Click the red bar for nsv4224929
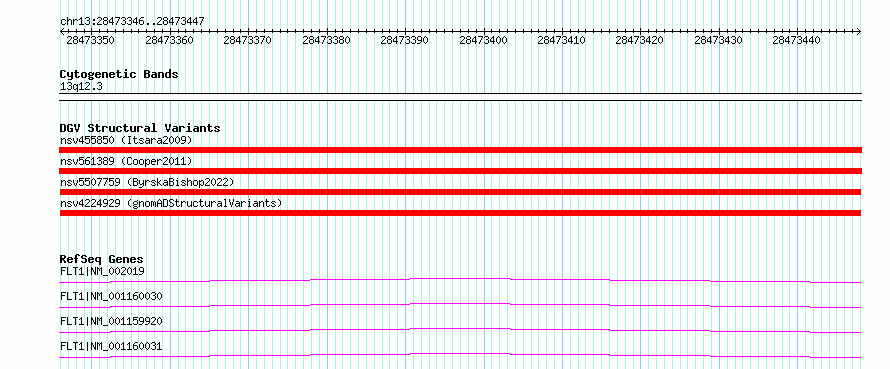 460,213
